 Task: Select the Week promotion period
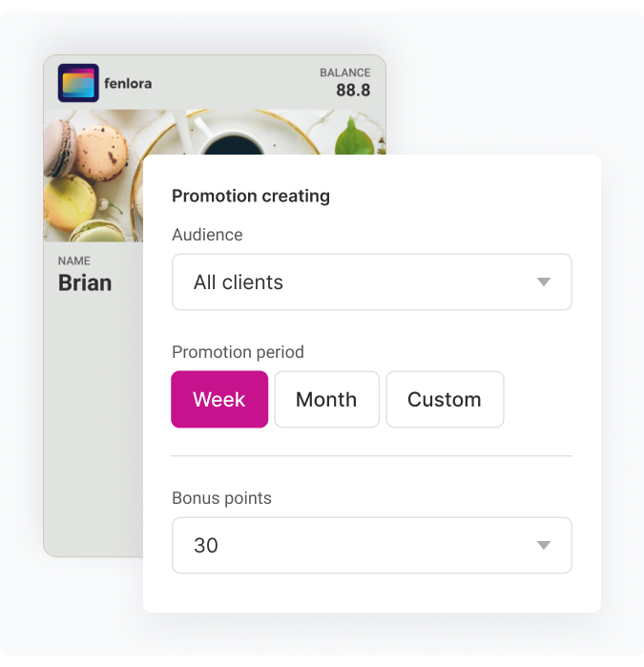(219, 399)
